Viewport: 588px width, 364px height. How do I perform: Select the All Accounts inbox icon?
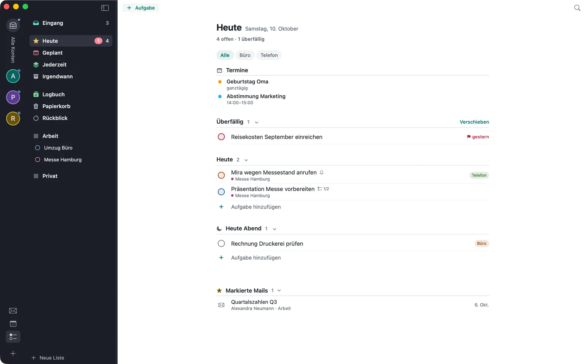coord(13,25)
